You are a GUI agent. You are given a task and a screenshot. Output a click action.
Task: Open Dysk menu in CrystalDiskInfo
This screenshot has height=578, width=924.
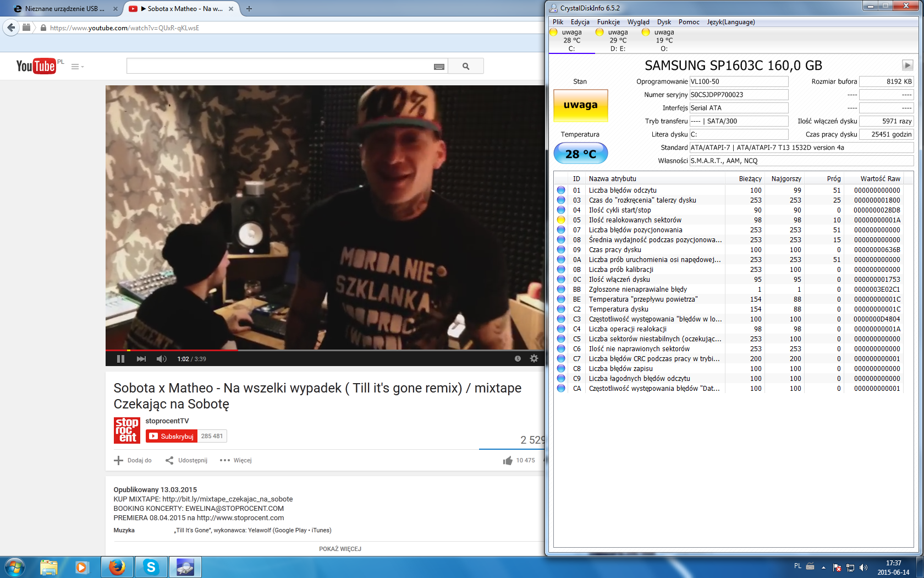[664, 22]
